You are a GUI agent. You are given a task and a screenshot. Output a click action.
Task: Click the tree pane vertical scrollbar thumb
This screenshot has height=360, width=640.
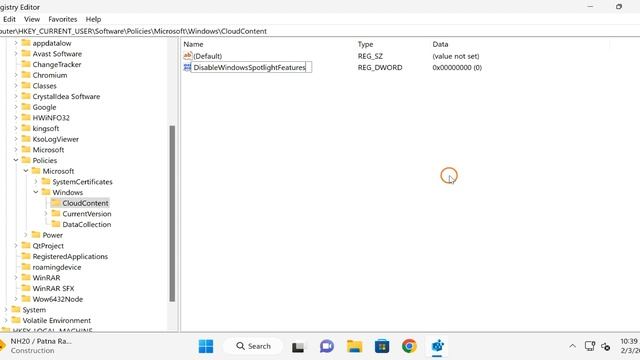pos(172,213)
